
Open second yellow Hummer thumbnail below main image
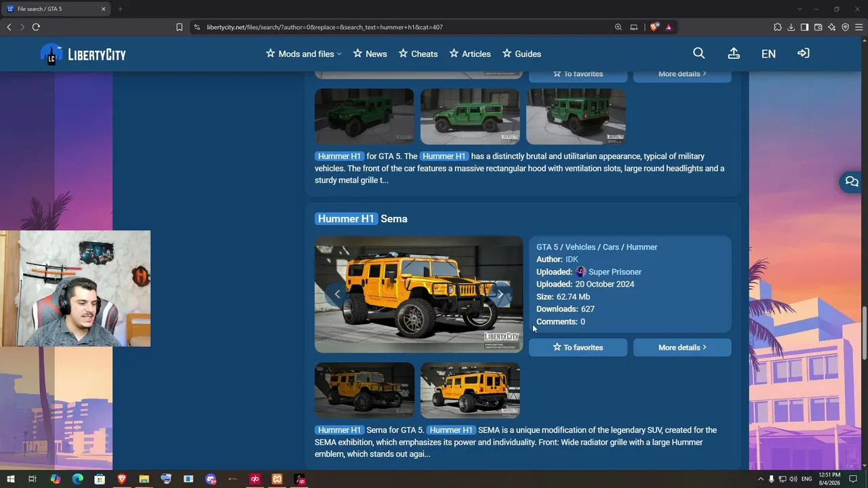470,390
